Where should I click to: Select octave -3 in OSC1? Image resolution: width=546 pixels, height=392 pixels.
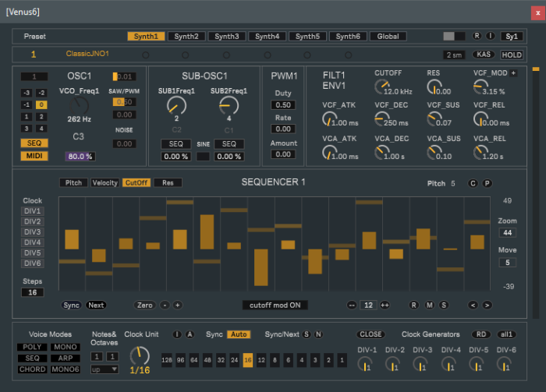(x=27, y=93)
